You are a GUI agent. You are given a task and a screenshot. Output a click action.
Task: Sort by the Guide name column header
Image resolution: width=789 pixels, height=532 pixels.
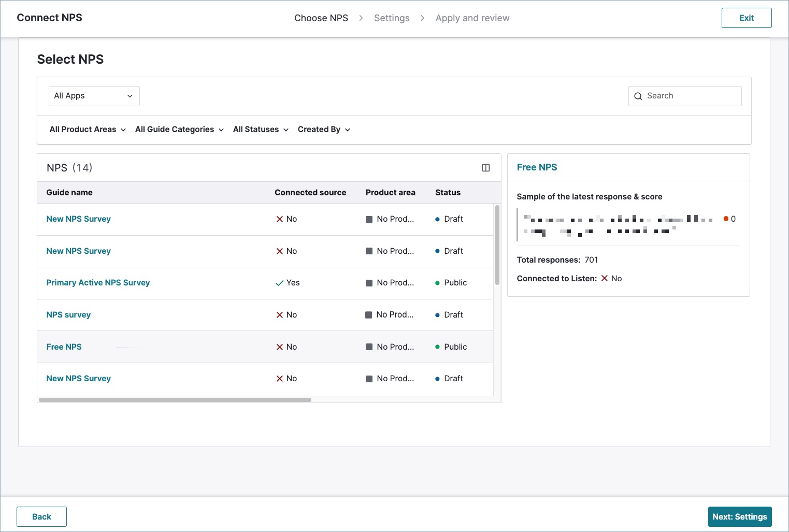69,193
